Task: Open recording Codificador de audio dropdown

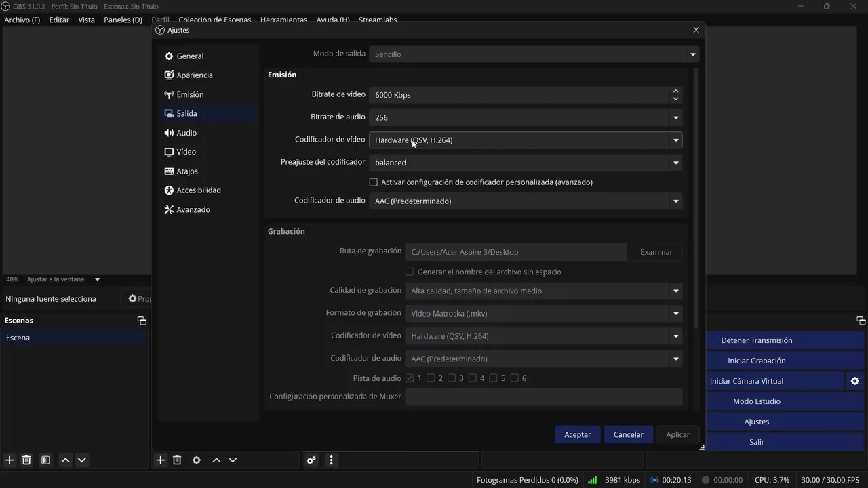Action: pyautogui.click(x=544, y=359)
